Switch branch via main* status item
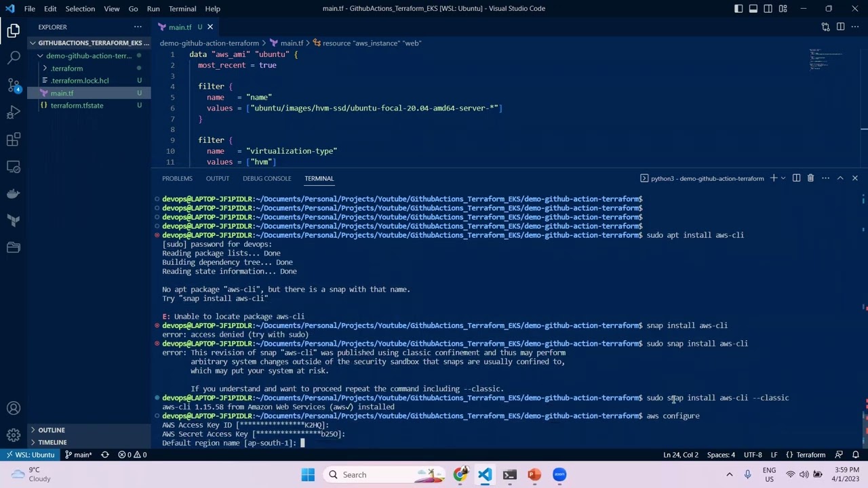 (x=78, y=455)
